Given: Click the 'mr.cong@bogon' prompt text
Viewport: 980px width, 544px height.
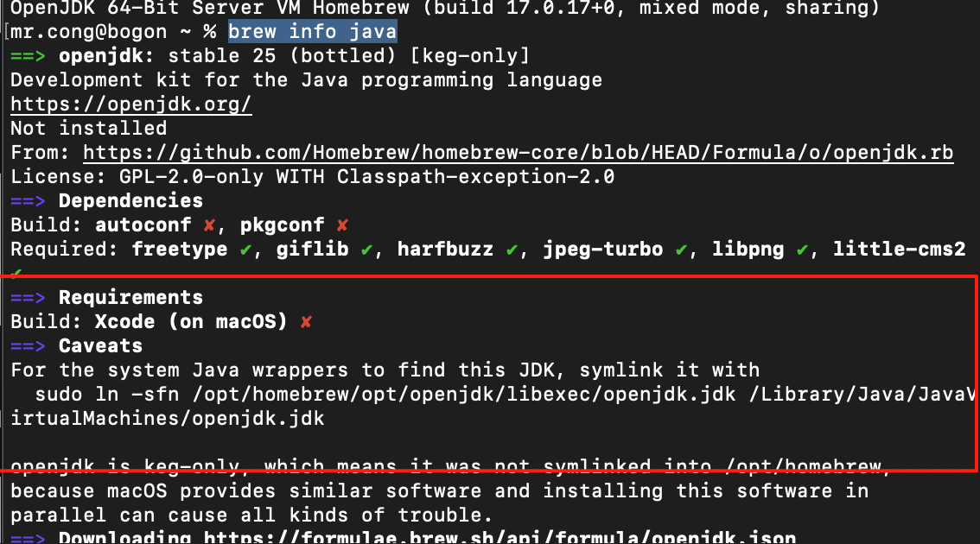Looking at the screenshot, I should (x=89, y=31).
